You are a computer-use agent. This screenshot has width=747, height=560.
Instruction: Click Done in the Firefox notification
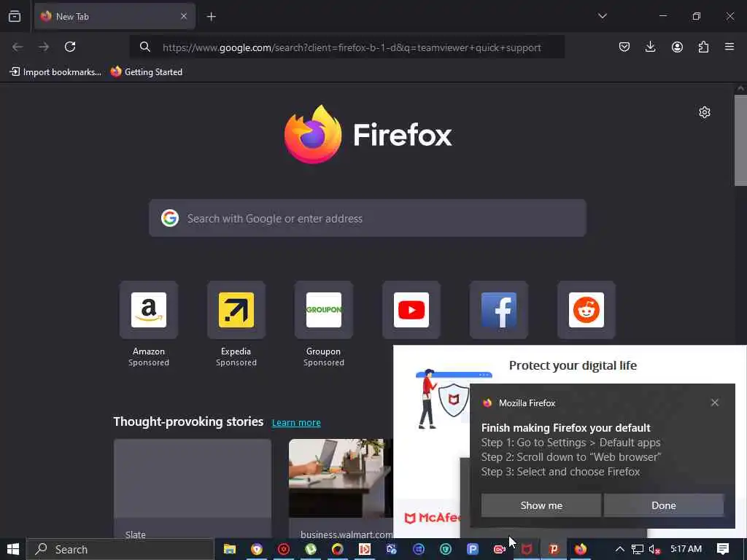point(664,505)
